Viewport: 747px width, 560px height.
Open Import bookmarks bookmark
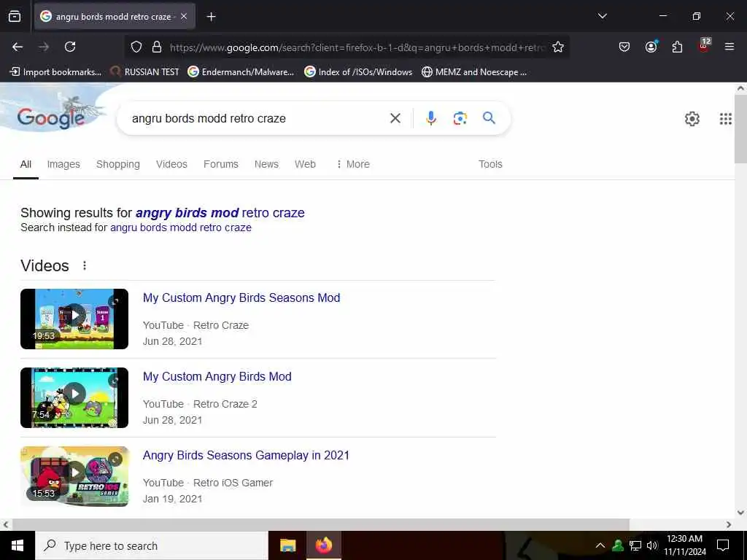point(55,72)
